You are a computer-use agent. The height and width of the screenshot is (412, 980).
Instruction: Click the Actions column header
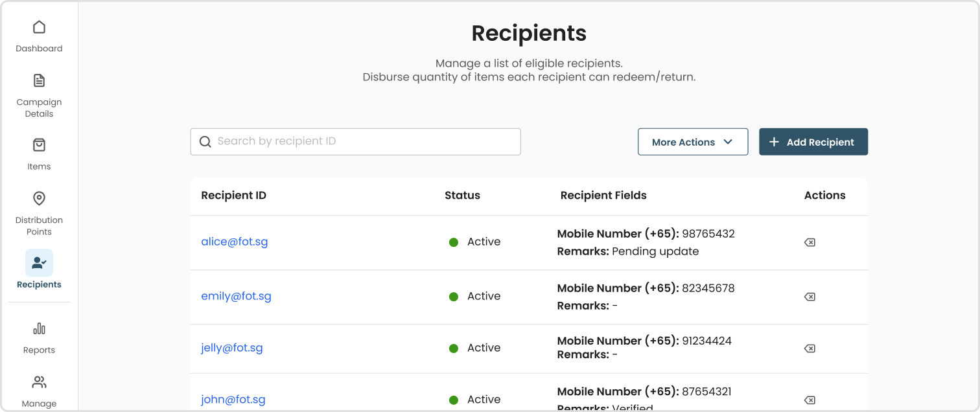click(824, 196)
